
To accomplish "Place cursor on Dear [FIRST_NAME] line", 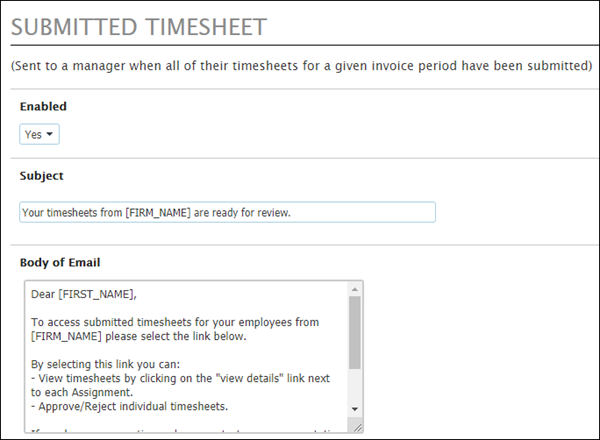I will 84,294.
